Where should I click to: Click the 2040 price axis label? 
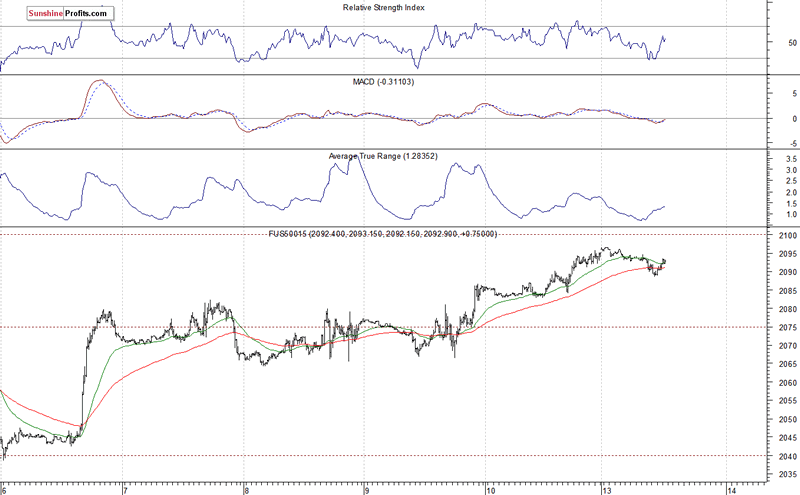tap(788, 456)
